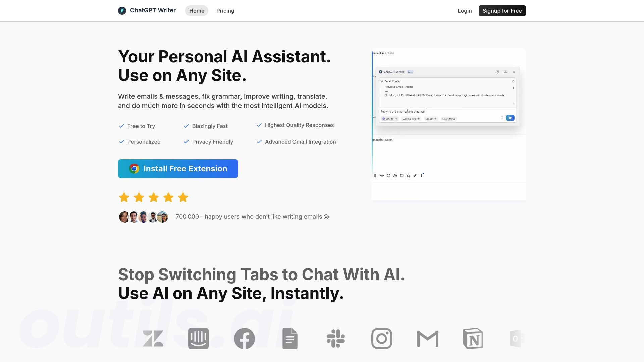Click the Login link
The width and height of the screenshot is (644, 362).
tap(465, 11)
